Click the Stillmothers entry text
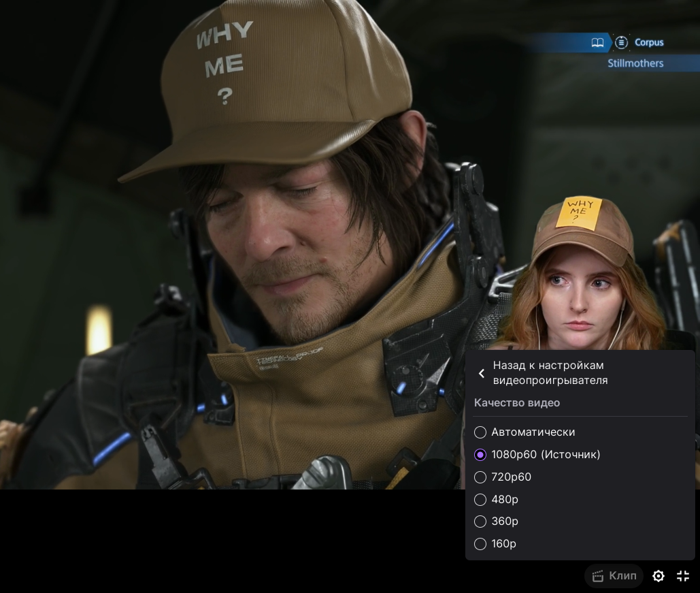Screen dimensions: 700x593 pyautogui.click(x=635, y=63)
